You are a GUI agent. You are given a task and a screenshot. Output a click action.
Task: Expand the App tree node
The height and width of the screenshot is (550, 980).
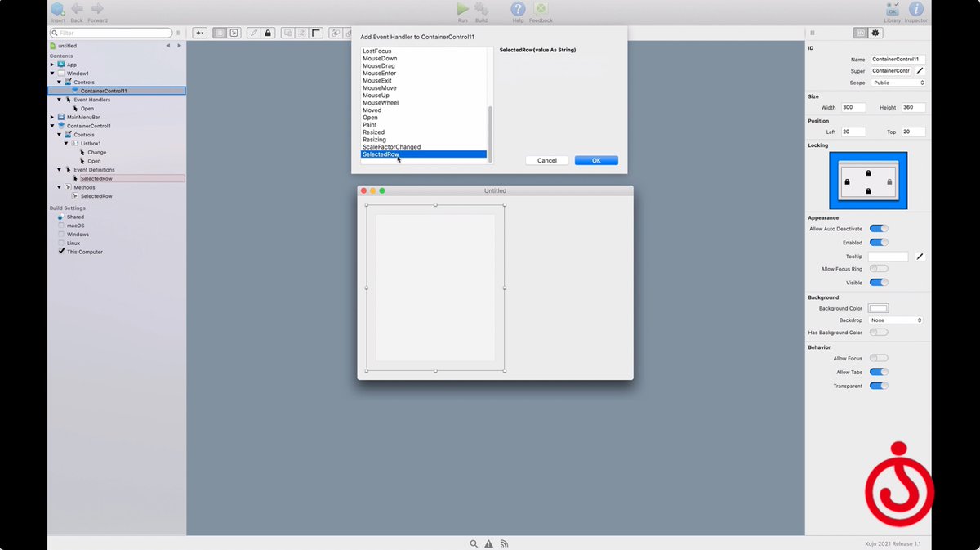[52, 65]
